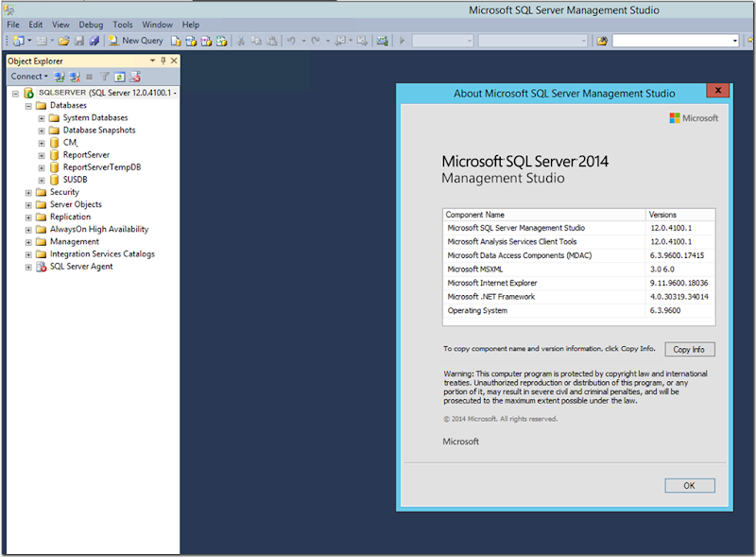
Task: Click the Disconnect icon in Object Explorer
Action: point(75,77)
